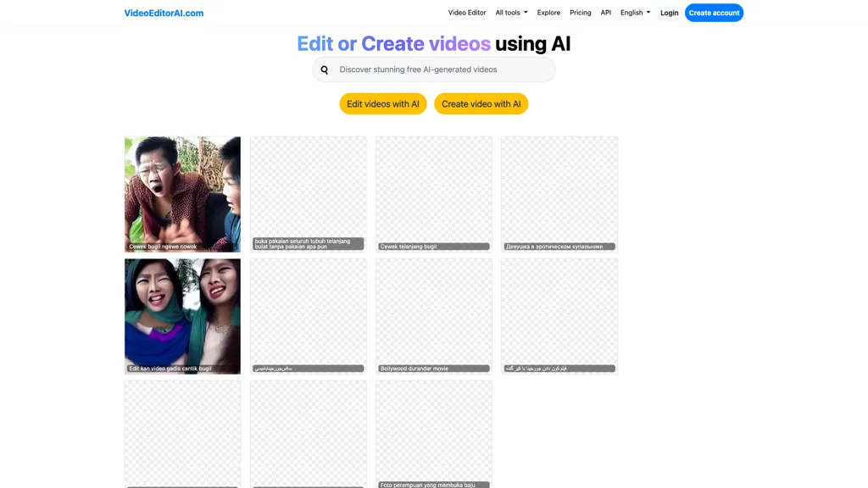Open the API nav link
This screenshot has width=868, height=488.
[x=605, y=13]
